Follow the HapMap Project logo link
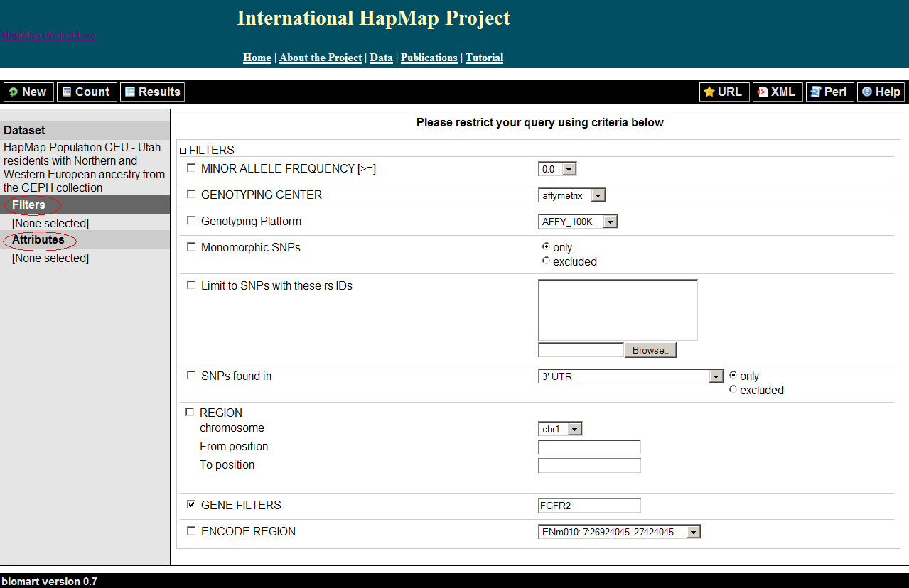This screenshot has width=909, height=588. (48, 35)
